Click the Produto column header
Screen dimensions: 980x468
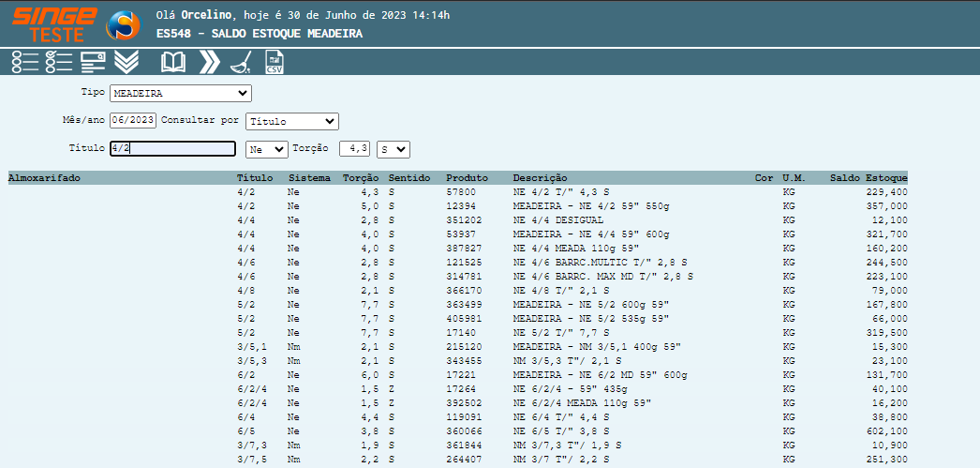pyautogui.click(x=467, y=177)
